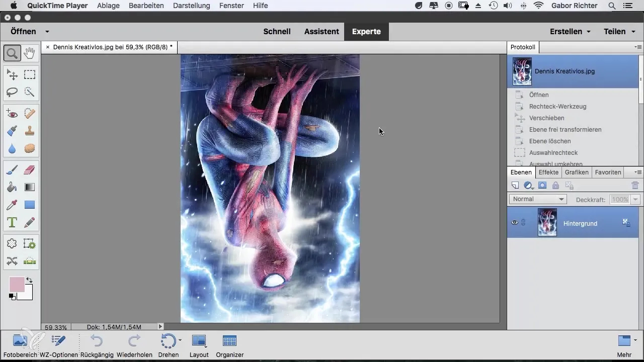Viewport: 644px width, 362px height.
Task: Select the Text tool
Action: coord(12,222)
